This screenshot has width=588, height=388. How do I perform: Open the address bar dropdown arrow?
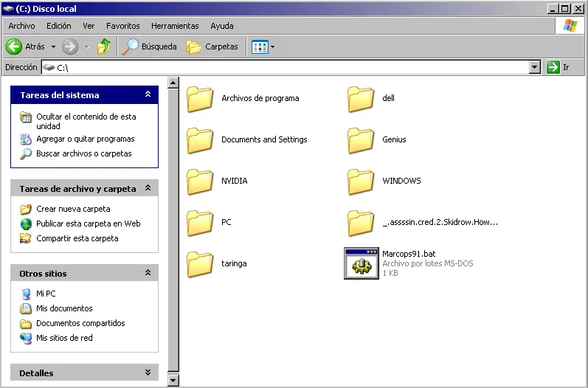point(535,67)
